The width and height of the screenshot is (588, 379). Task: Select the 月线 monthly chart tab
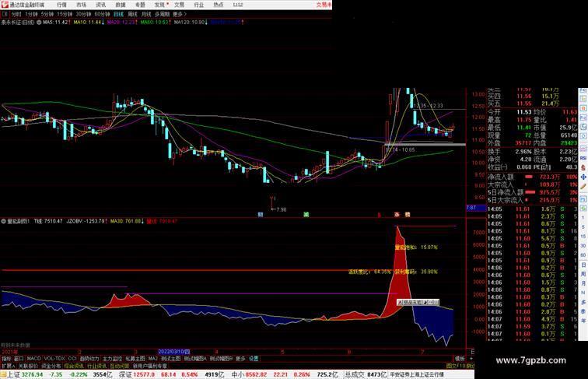[146, 14]
